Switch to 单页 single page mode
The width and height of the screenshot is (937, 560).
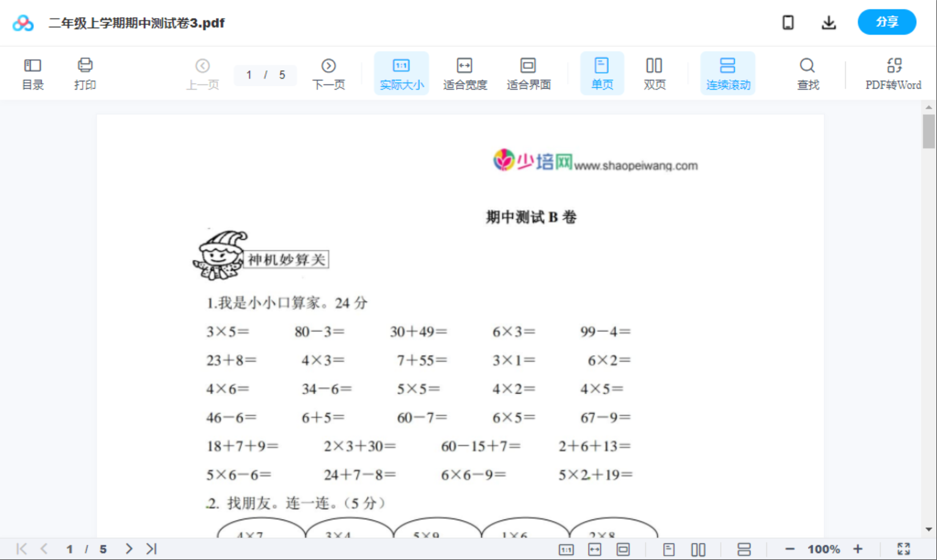tap(602, 73)
